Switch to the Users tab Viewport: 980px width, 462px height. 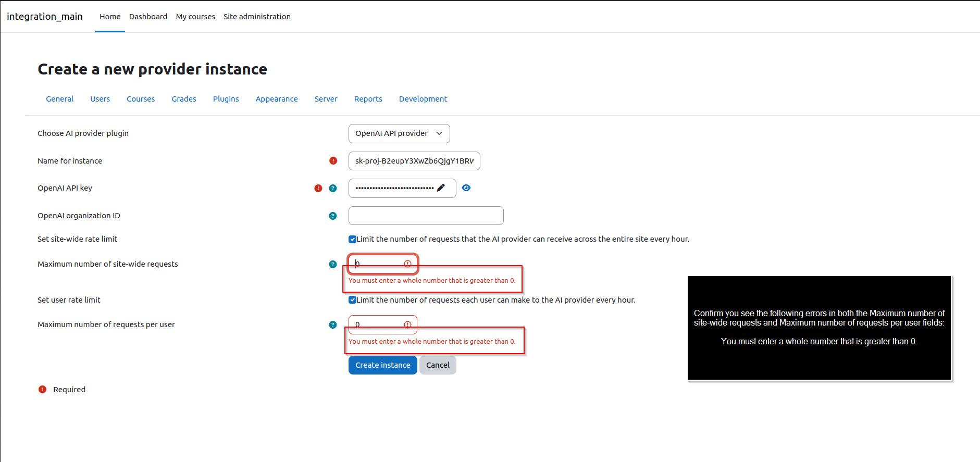coord(100,99)
